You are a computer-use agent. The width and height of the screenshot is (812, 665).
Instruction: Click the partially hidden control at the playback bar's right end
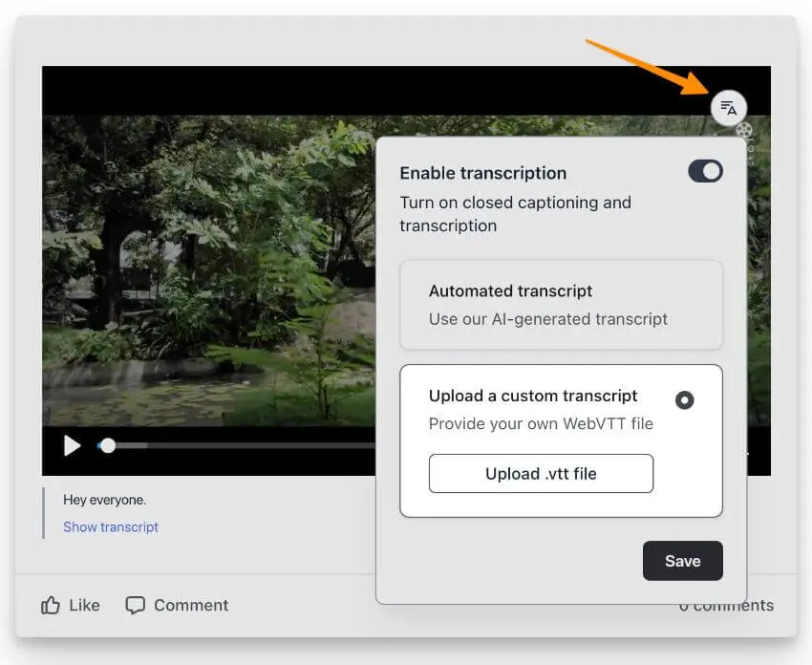(747, 454)
